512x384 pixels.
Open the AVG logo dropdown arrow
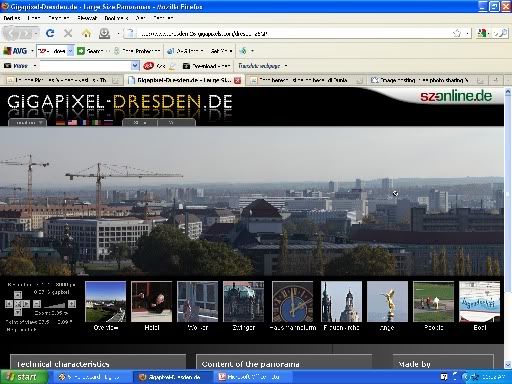[x=32, y=51]
